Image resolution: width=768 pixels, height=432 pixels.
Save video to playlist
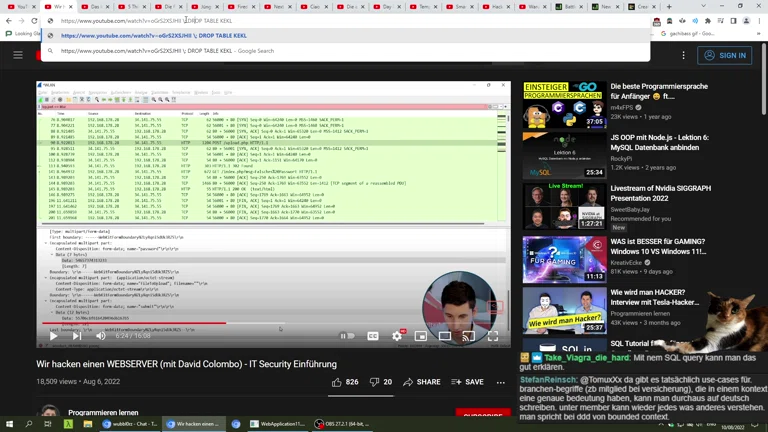tap(467, 382)
